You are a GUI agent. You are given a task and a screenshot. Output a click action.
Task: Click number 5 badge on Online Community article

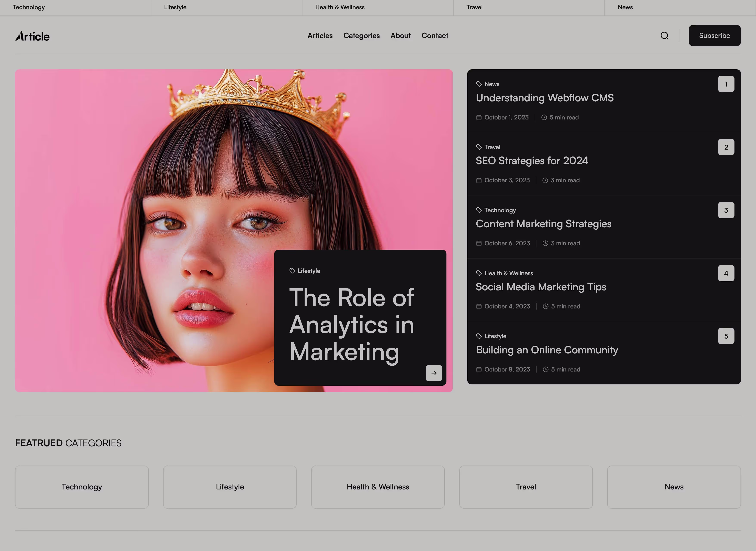[x=726, y=336]
